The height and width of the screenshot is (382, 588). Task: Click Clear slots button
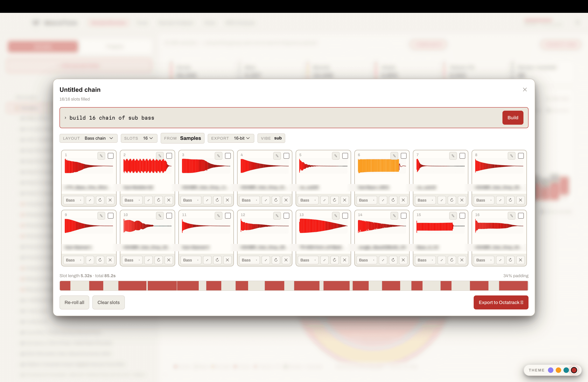(108, 302)
